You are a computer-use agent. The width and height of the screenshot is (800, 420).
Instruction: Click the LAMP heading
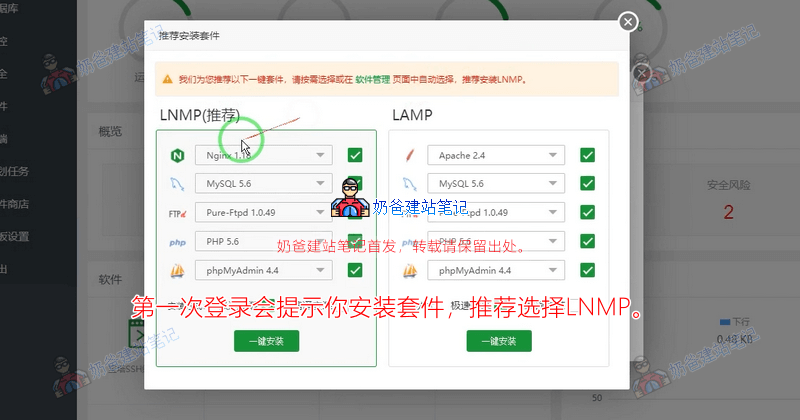[412, 115]
